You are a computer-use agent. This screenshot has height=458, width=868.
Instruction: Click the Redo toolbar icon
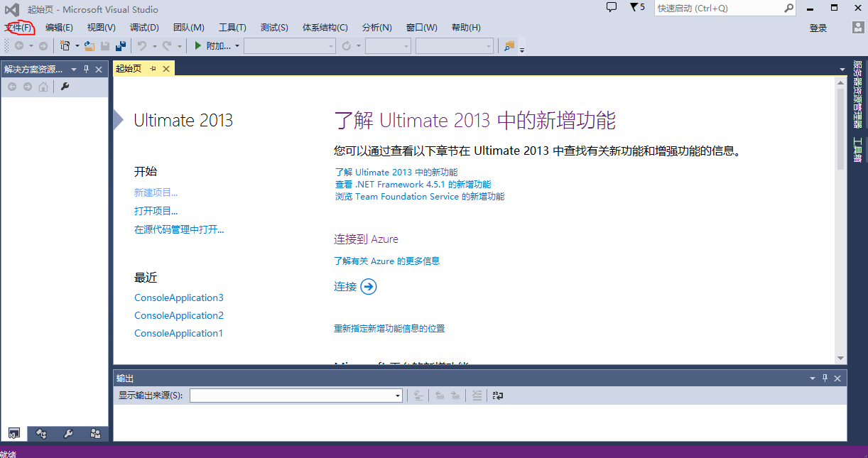point(167,46)
